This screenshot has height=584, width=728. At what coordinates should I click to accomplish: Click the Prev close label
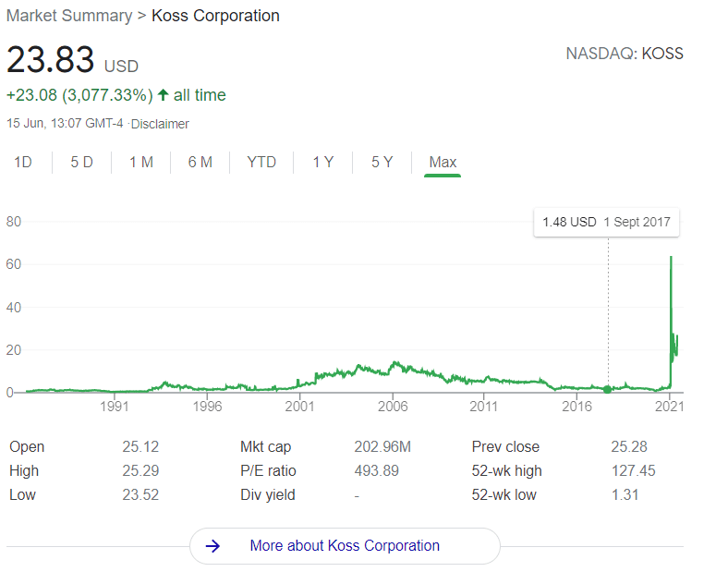[x=505, y=446]
